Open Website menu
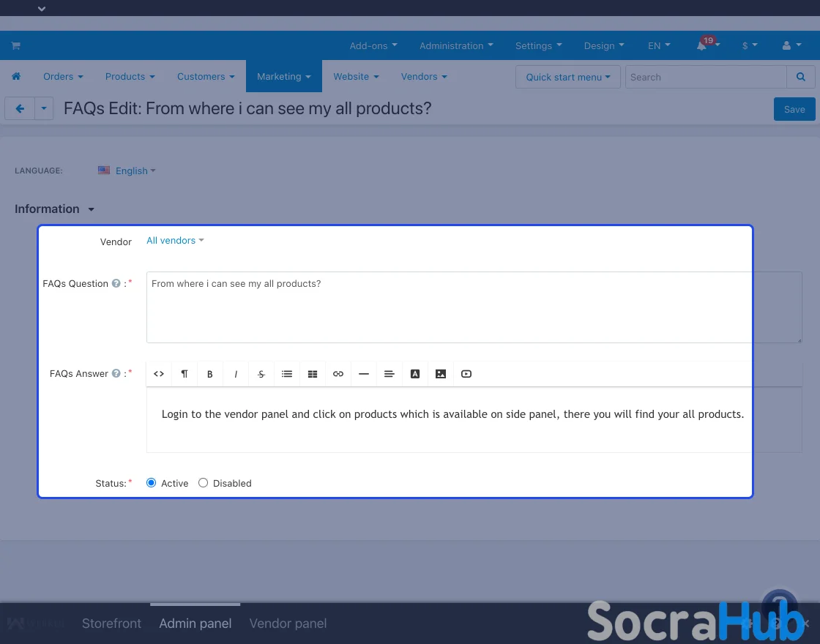 [356, 76]
